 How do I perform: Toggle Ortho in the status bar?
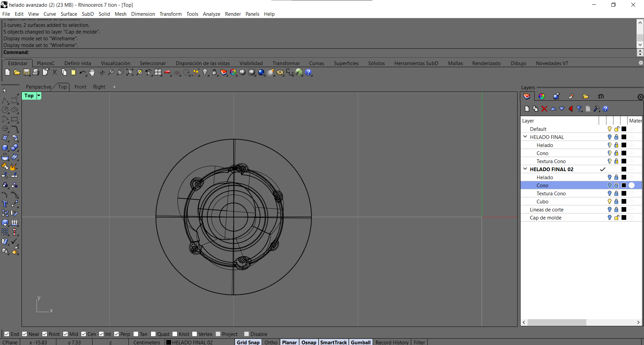[271, 342]
